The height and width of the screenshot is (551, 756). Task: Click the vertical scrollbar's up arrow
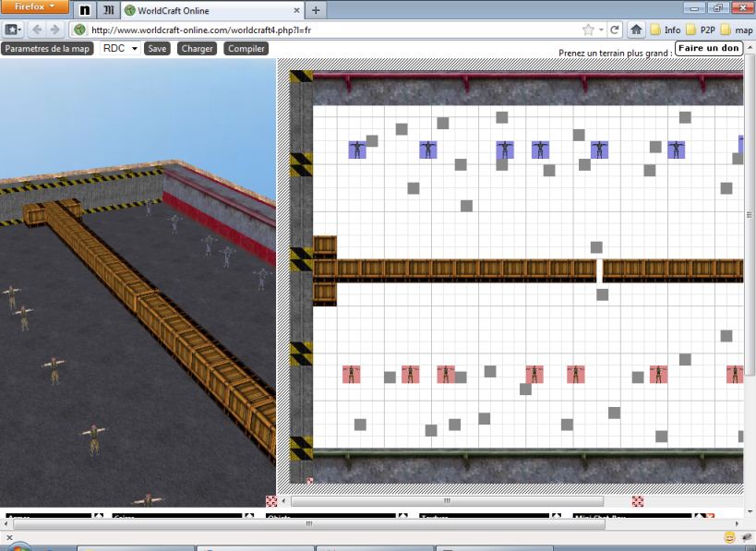coord(750,47)
